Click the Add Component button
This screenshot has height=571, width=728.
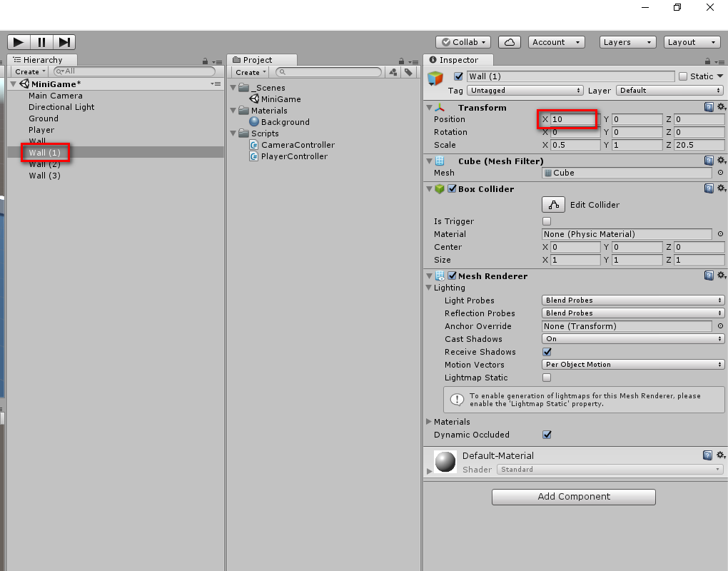click(573, 497)
